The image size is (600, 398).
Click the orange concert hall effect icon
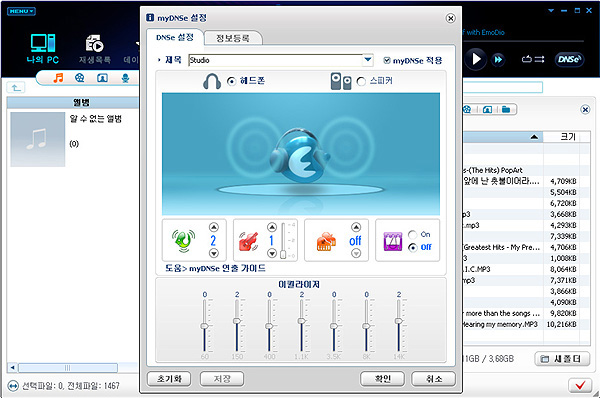click(326, 241)
